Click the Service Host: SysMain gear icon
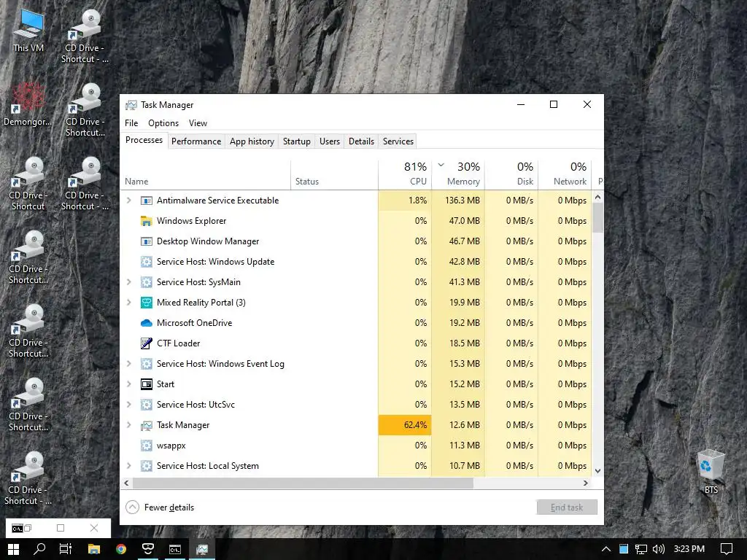747x560 pixels. point(146,282)
